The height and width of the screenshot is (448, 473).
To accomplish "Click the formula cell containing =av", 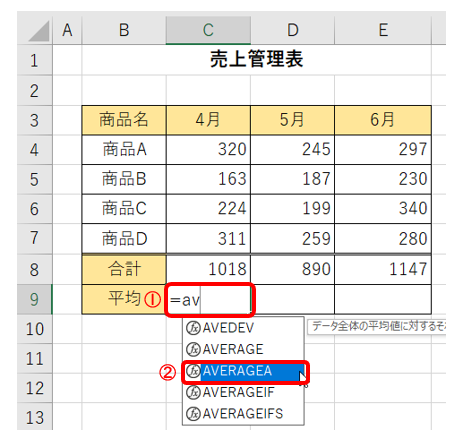I will click(x=209, y=300).
